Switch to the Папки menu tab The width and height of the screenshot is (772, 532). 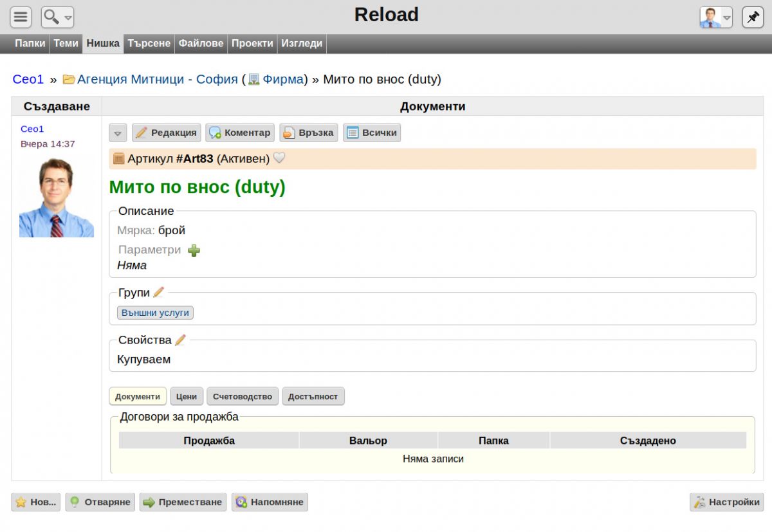point(30,44)
